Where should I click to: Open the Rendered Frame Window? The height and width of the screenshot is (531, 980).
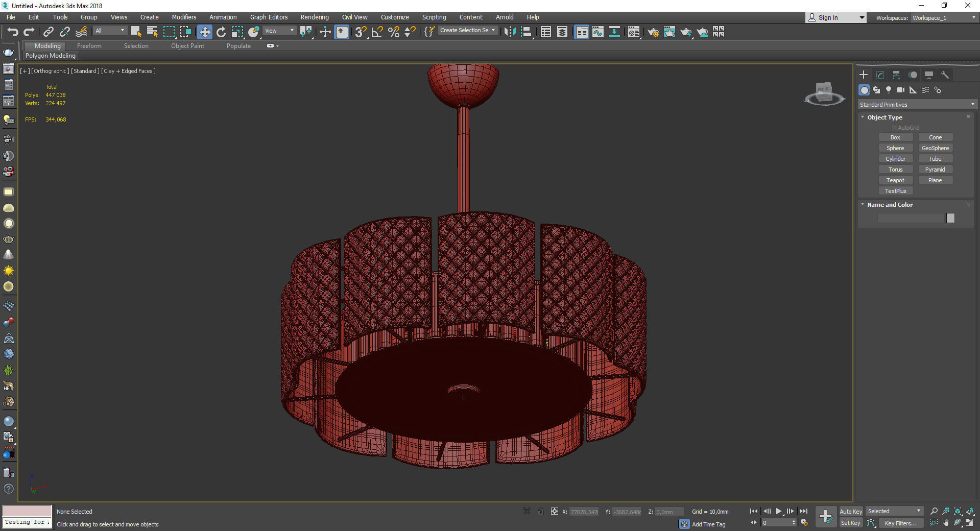pyautogui.click(x=670, y=32)
